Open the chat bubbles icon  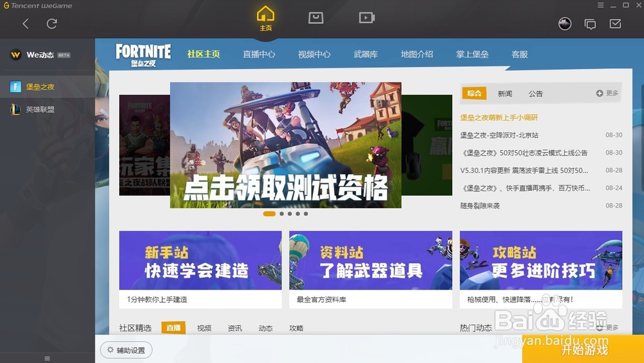point(590,25)
